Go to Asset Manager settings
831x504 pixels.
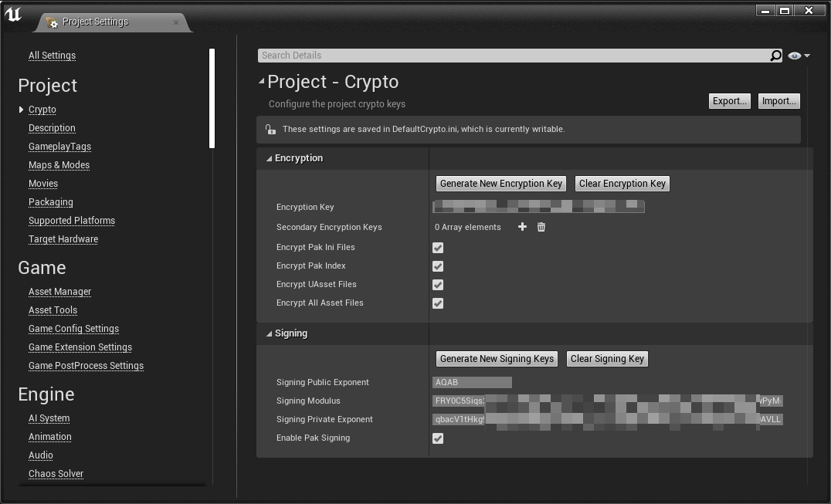[x=59, y=292]
